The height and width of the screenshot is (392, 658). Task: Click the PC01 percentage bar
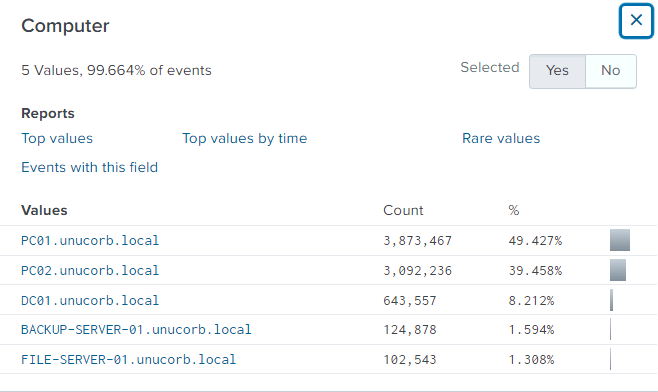620,240
